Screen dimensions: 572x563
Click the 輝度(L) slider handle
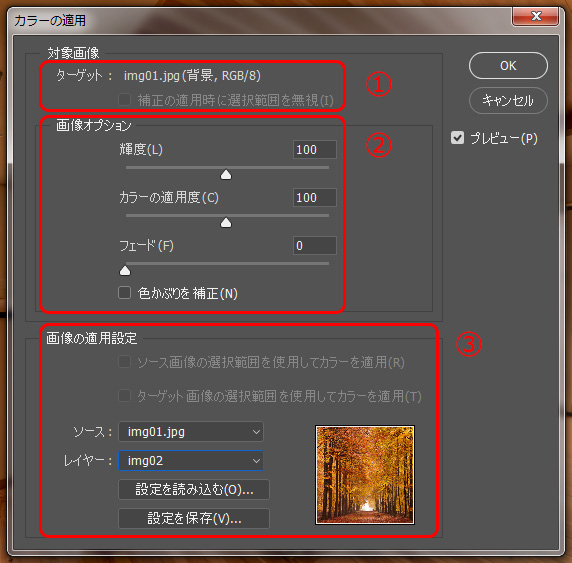(226, 174)
